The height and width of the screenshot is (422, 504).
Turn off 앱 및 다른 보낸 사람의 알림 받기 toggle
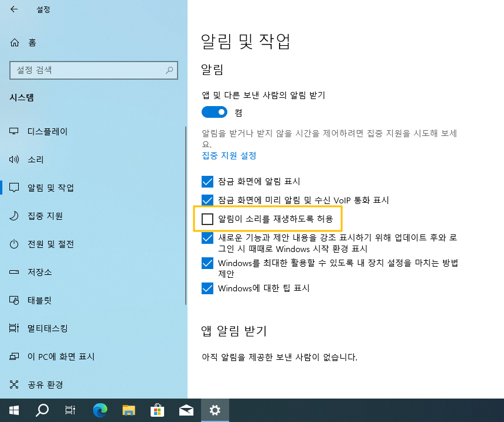pos(214,112)
